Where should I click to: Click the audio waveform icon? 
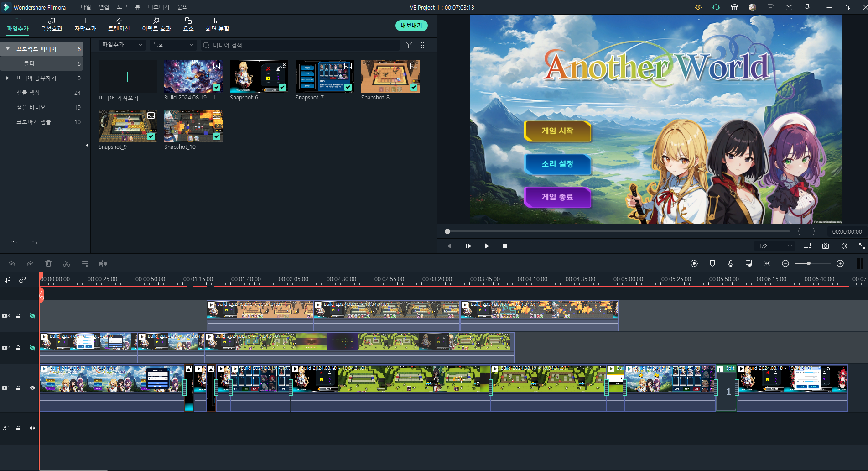pyautogui.click(x=103, y=263)
